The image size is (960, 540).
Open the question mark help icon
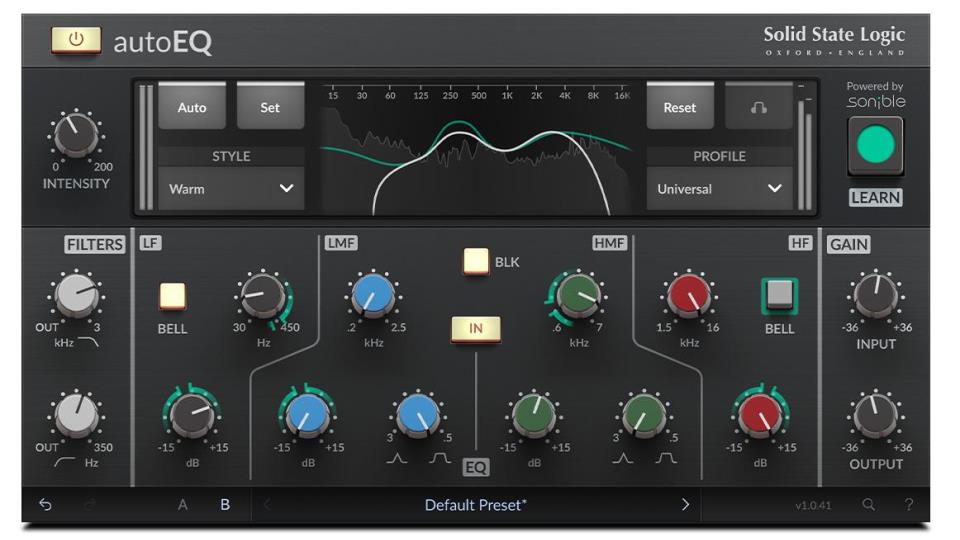click(909, 504)
